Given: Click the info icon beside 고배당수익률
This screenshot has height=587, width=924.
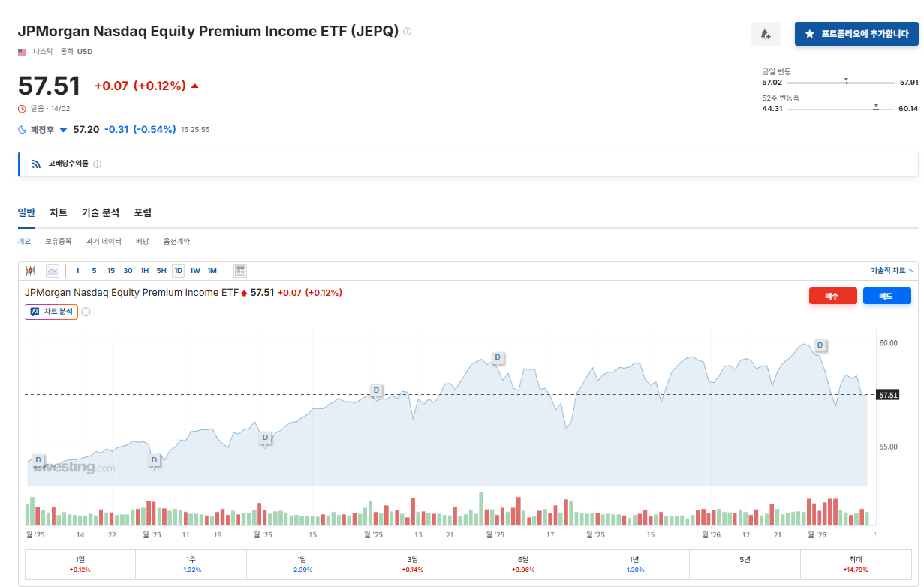Looking at the screenshot, I should pyautogui.click(x=98, y=164).
